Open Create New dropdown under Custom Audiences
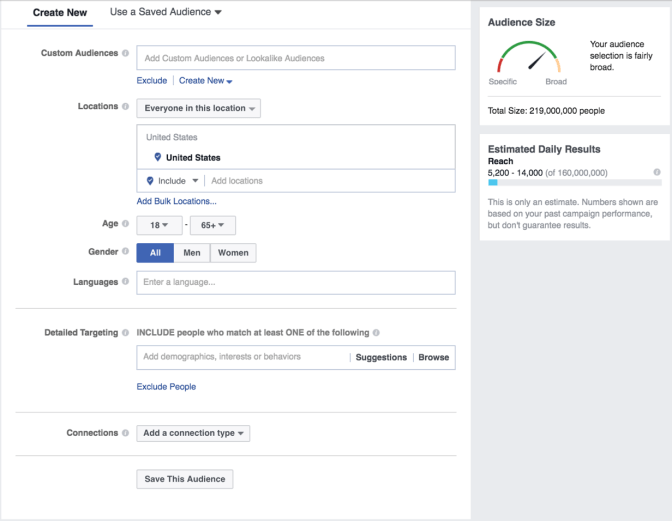 [206, 81]
